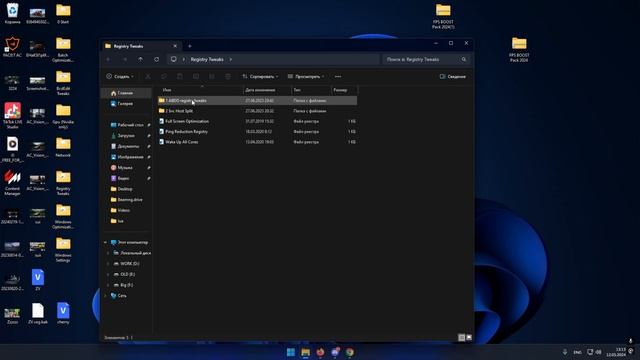Click the Delete trash icon in toolbar
Image resolution: width=640 pixels, height=360 pixels.
click(x=228, y=76)
